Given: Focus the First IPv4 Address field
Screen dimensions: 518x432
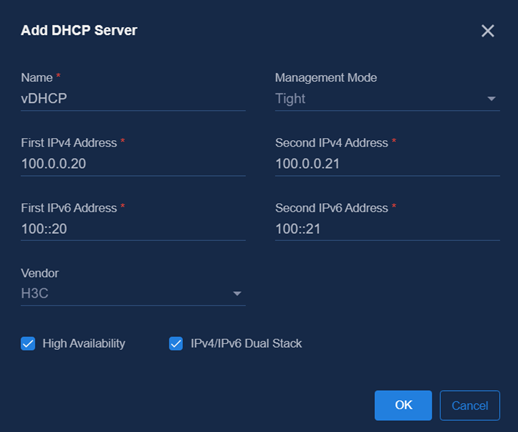Looking at the screenshot, I should [x=133, y=164].
